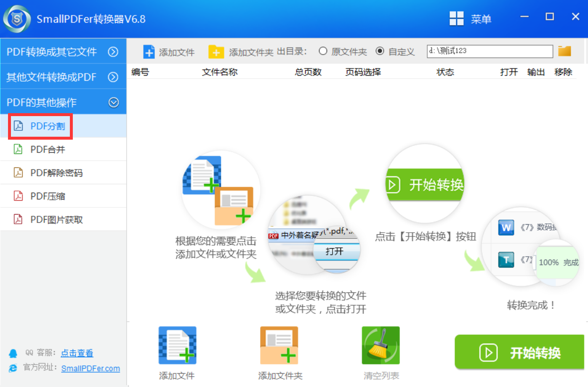Select PDF压缩 in the sidebar
The width and height of the screenshot is (588, 387).
tap(63, 196)
